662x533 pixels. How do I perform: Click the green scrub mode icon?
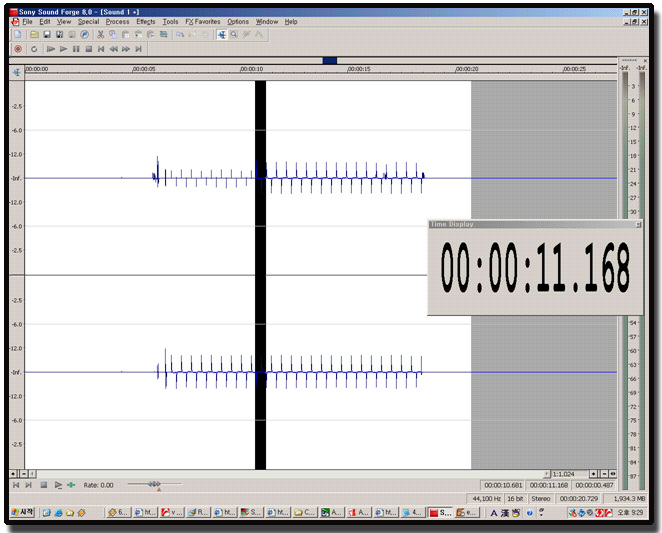tap(71, 485)
